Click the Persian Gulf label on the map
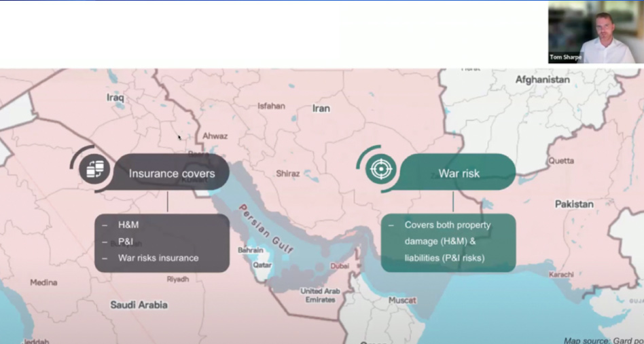644x344 pixels. click(x=265, y=229)
